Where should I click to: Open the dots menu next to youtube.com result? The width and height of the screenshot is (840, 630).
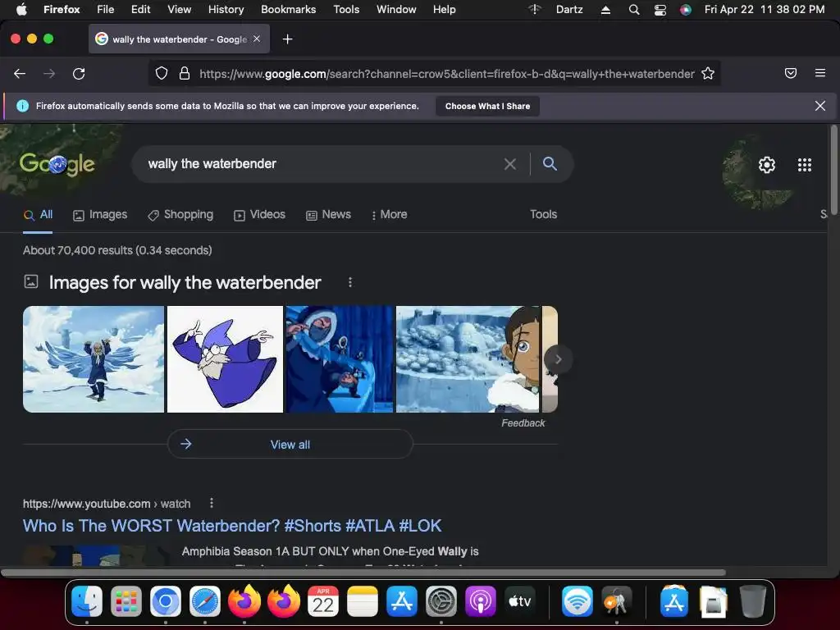click(x=212, y=503)
